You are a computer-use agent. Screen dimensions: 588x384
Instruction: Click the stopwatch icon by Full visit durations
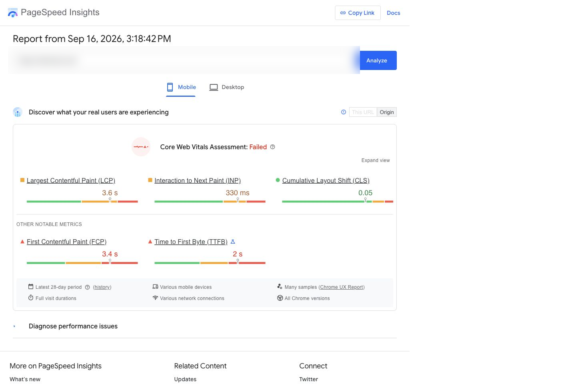tap(31, 298)
